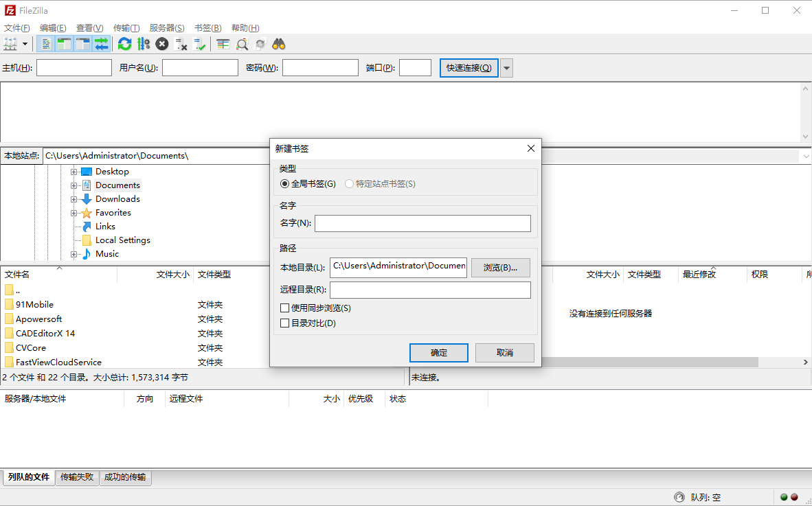Toggle the local directory tree view

[x=64, y=43]
